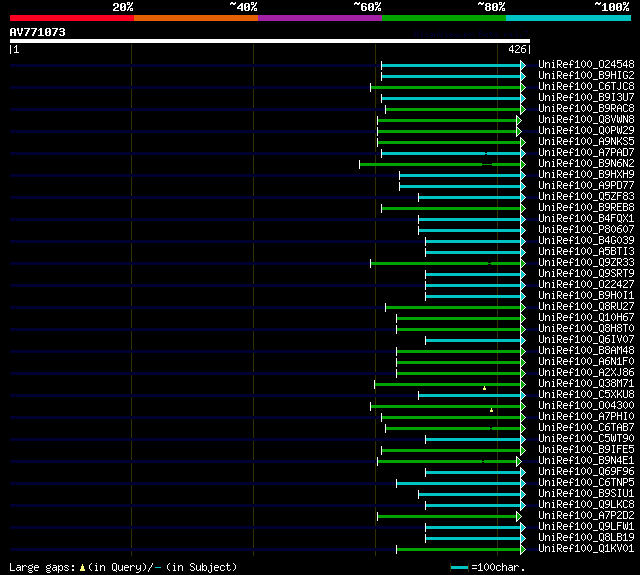Image resolution: width=640 pixels, height=575 pixels.
Task: Click the green ~80% identity legend segment
Action: pyautogui.click(x=444, y=18)
